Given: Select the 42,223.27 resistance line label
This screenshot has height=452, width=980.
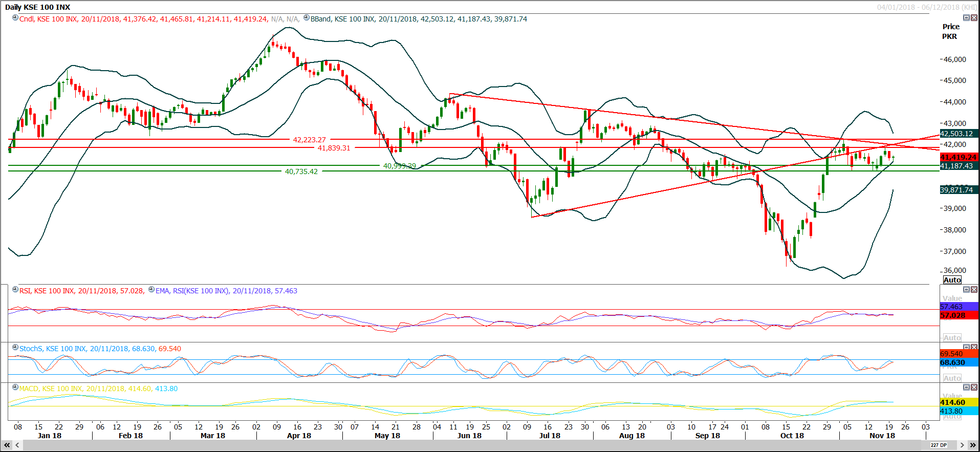Looking at the screenshot, I should (309, 140).
